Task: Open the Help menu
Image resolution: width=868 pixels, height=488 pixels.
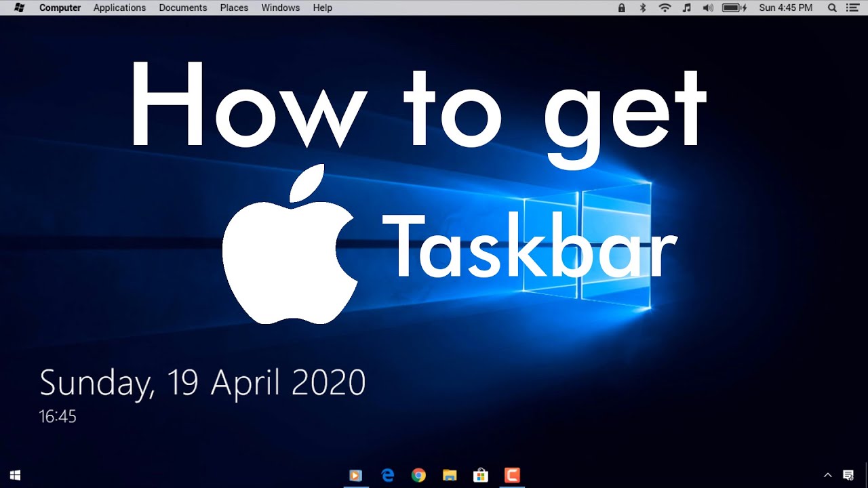Action: pyautogui.click(x=323, y=8)
